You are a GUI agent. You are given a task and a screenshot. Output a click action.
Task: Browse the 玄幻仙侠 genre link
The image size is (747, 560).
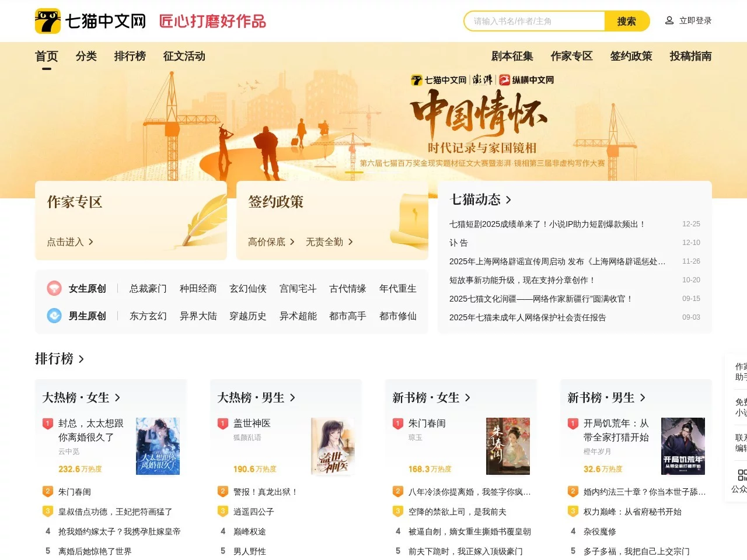pyautogui.click(x=248, y=288)
